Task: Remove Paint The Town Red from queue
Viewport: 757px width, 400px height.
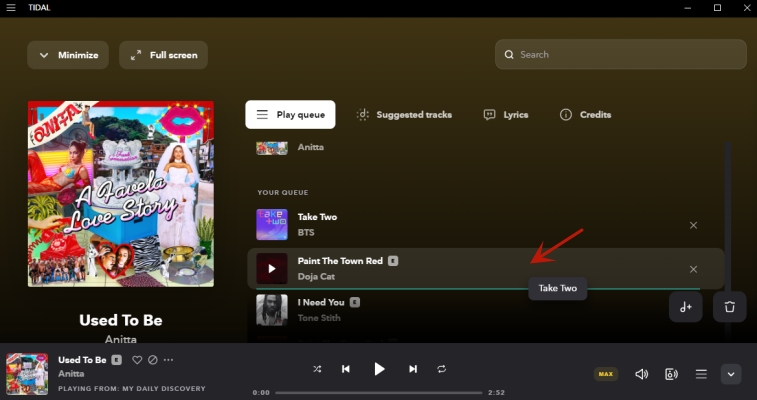Action: (x=693, y=269)
